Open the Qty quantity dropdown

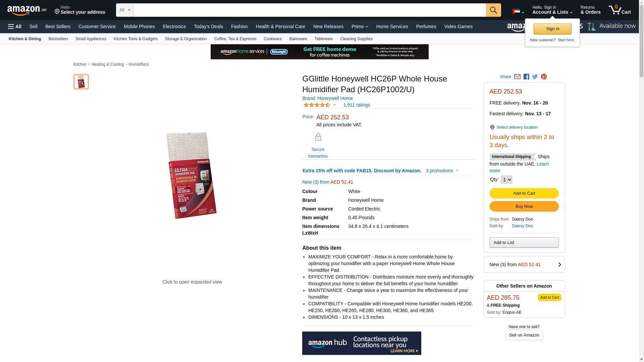click(x=506, y=180)
